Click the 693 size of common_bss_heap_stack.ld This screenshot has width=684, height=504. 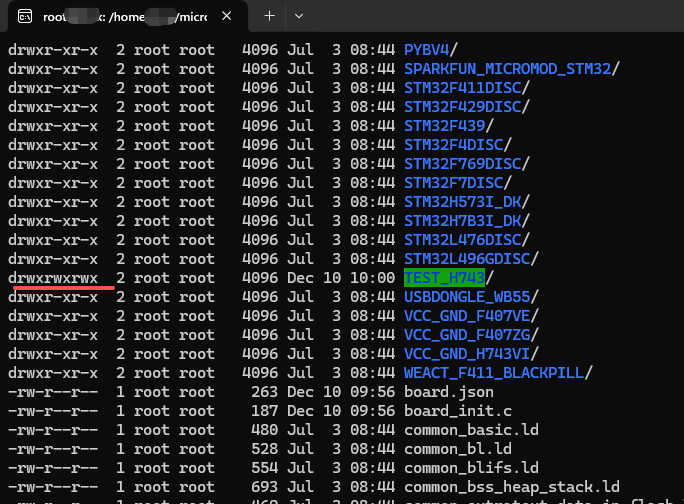click(264, 487)
